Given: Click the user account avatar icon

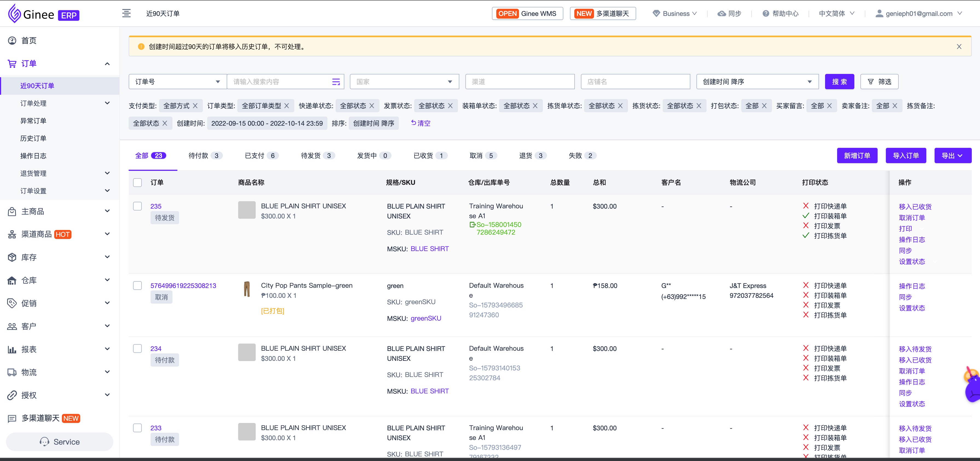Looking at the screenshot, I should [879, 14].
